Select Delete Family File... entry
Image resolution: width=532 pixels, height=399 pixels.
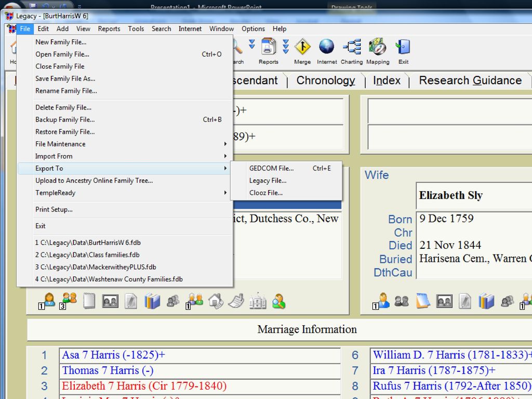[x=125, y=107]
